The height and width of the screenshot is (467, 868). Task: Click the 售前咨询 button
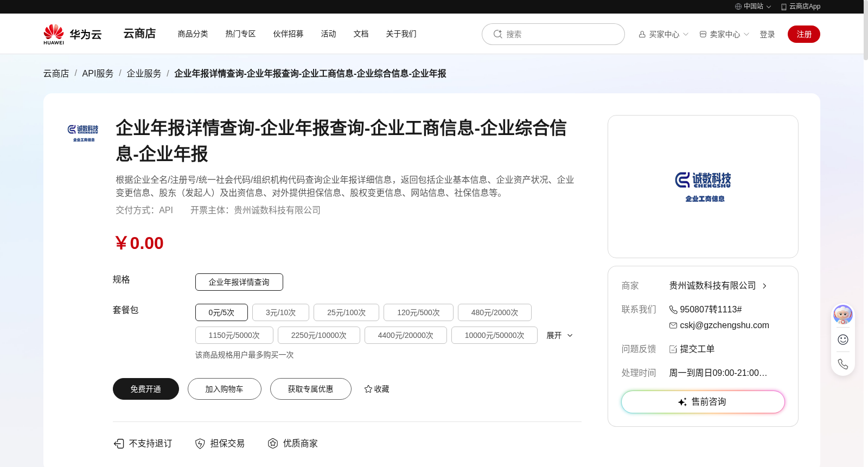coord(703,402)
